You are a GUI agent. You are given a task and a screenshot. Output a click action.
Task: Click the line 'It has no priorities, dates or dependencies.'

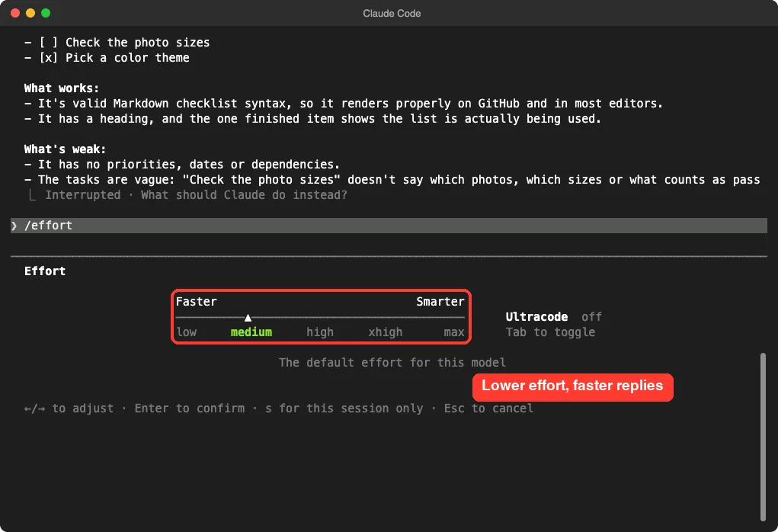pyautogui.click(x=182, y=165)
